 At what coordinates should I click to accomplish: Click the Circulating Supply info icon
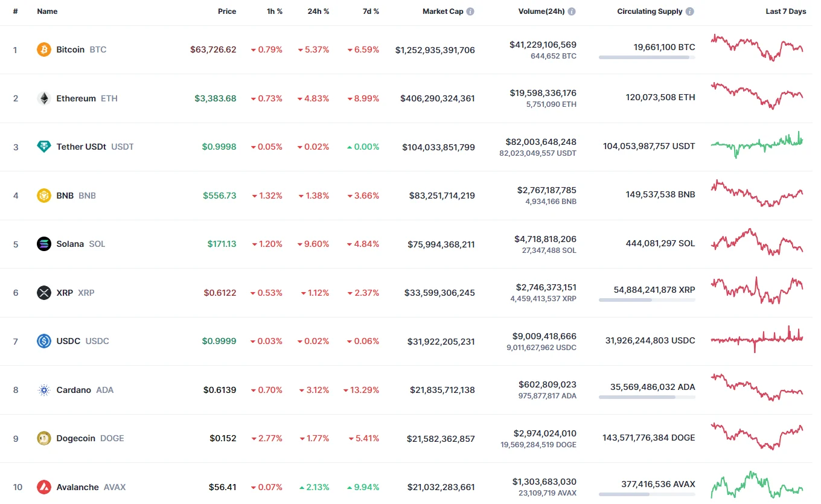tap(690, 11)
